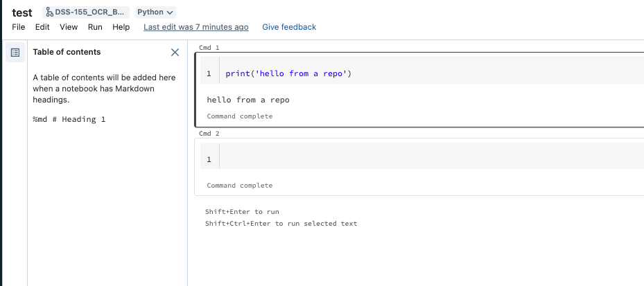Open the Edit menu
644x286 pixels.
pos(42,27)
